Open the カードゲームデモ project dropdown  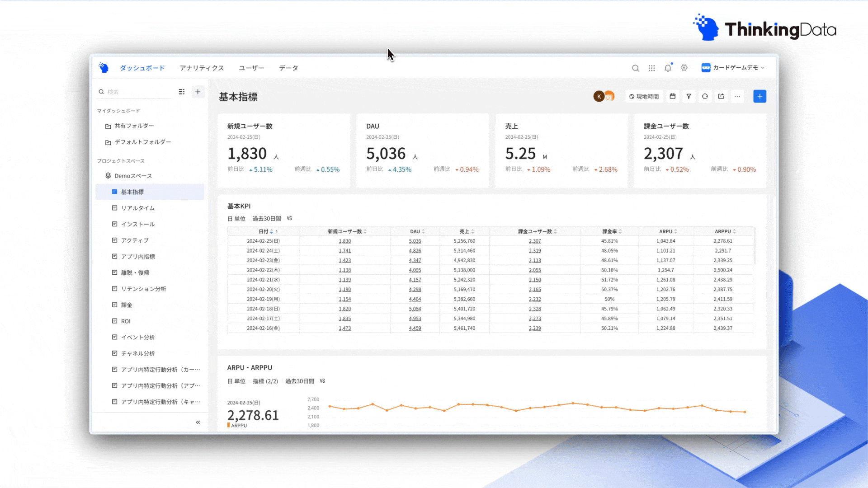pos(733,68)
